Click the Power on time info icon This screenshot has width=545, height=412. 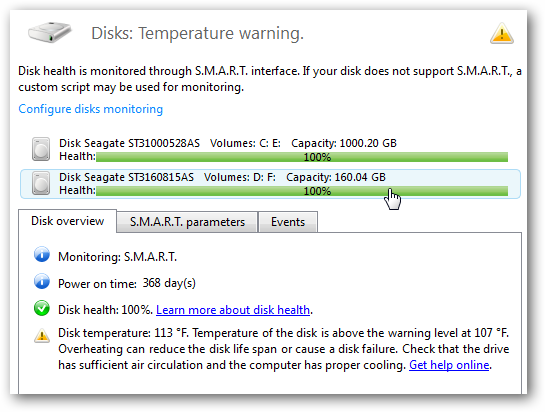coord(42,281)
